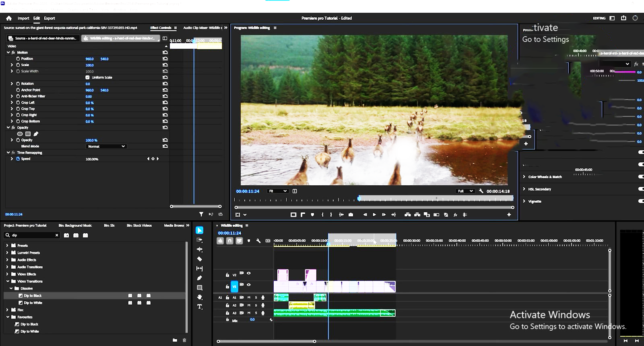The width and height of the screenshot is (644, 346).
Task: Switch to the Export tab
Action: (x=50, y=18)
